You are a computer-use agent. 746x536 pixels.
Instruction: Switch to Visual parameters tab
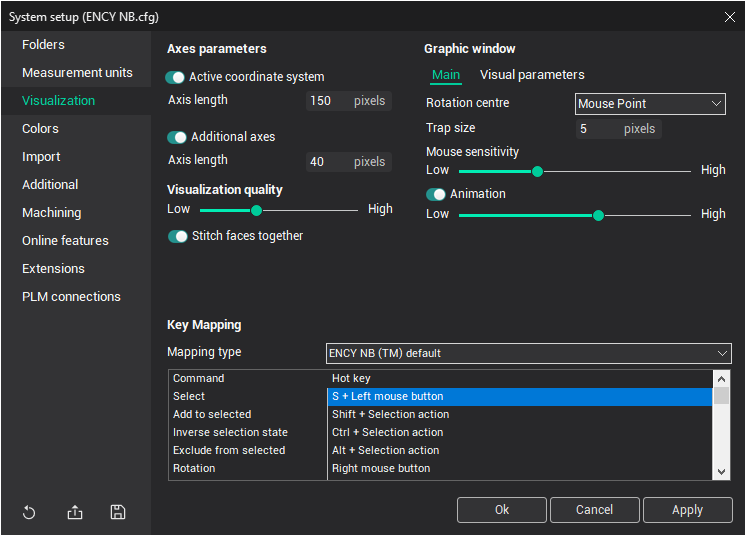coord(532,75)
